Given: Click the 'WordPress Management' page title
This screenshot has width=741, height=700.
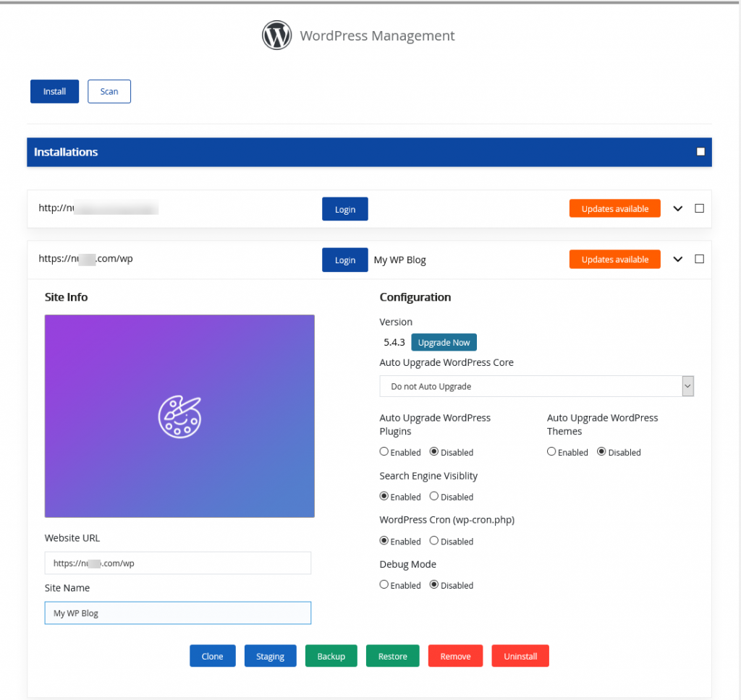Looking at the screenshot, I should coord(377,35).
